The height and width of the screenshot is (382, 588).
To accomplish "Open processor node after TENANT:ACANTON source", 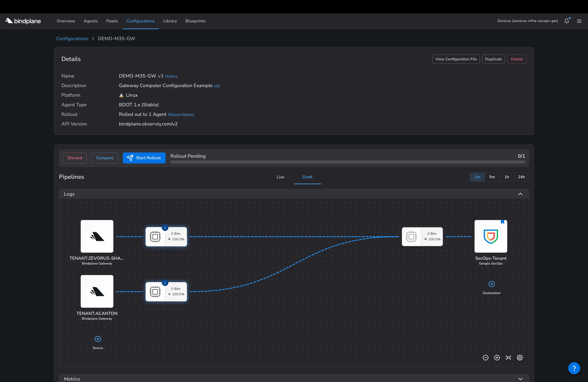I will tap(166, 291).
